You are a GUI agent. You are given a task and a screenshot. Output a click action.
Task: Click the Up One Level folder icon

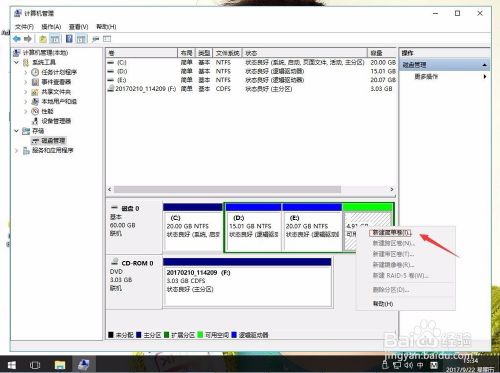click(x=43, y=39)
